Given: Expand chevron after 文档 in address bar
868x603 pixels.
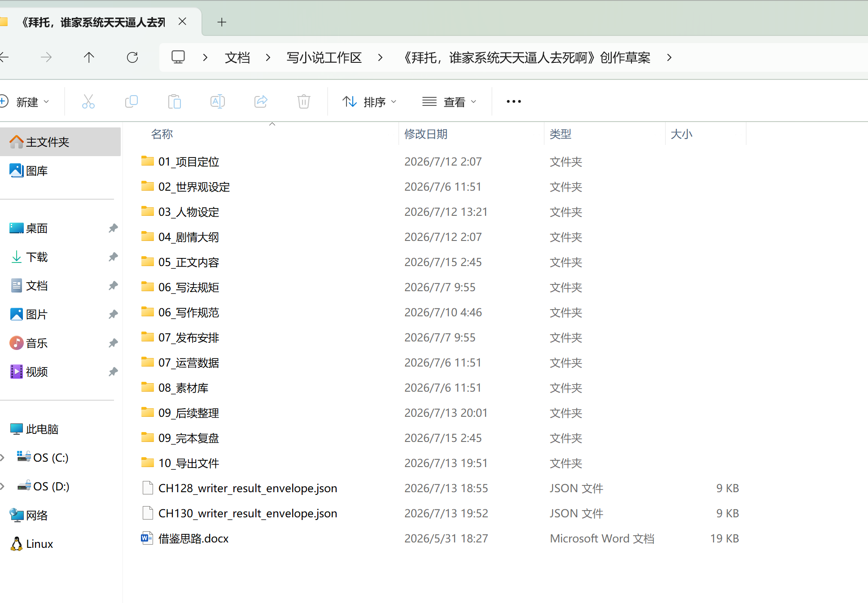Looking at the screenshot, I should point(268,57).
